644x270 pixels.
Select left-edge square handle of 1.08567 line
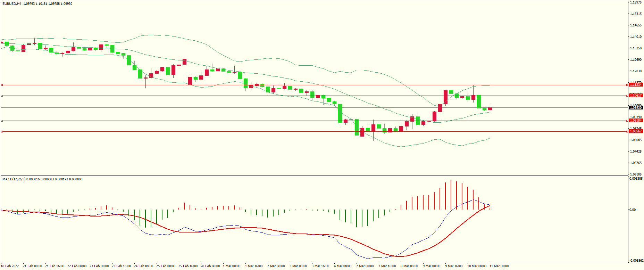(x=2, y=131)
